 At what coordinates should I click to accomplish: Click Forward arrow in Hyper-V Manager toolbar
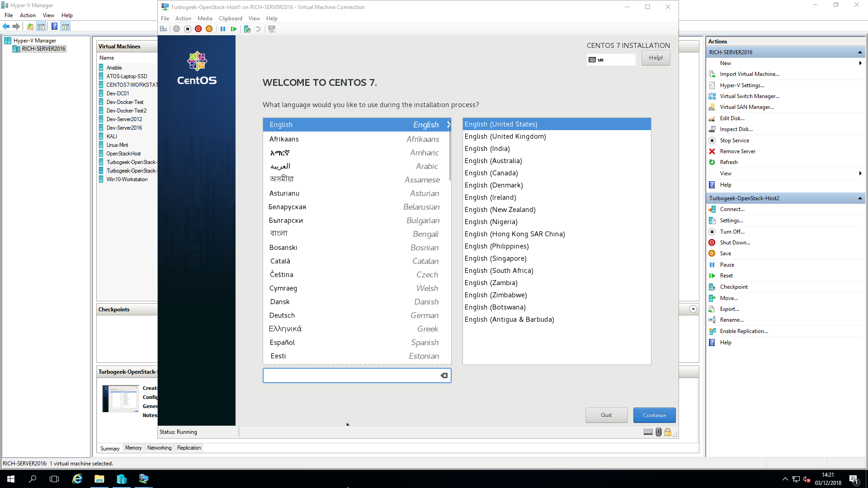coord(16,27)
